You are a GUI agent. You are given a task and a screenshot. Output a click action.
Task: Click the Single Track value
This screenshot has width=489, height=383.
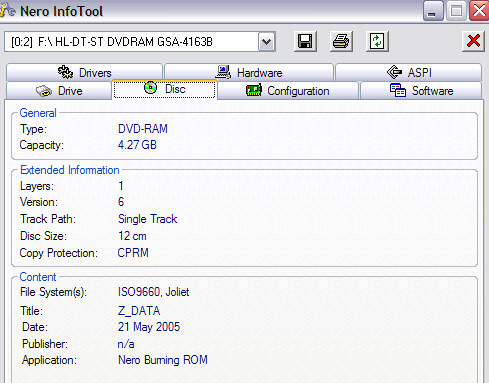coord(147,219)
